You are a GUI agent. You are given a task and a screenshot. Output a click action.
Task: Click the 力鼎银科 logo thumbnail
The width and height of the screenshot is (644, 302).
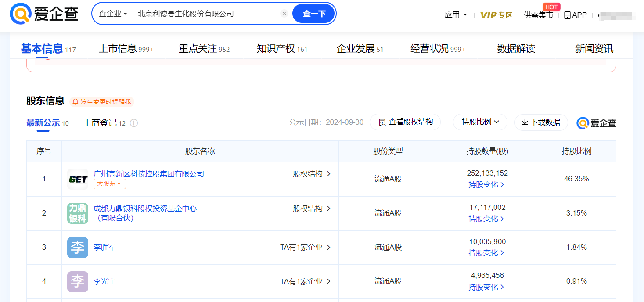(78, 213)
